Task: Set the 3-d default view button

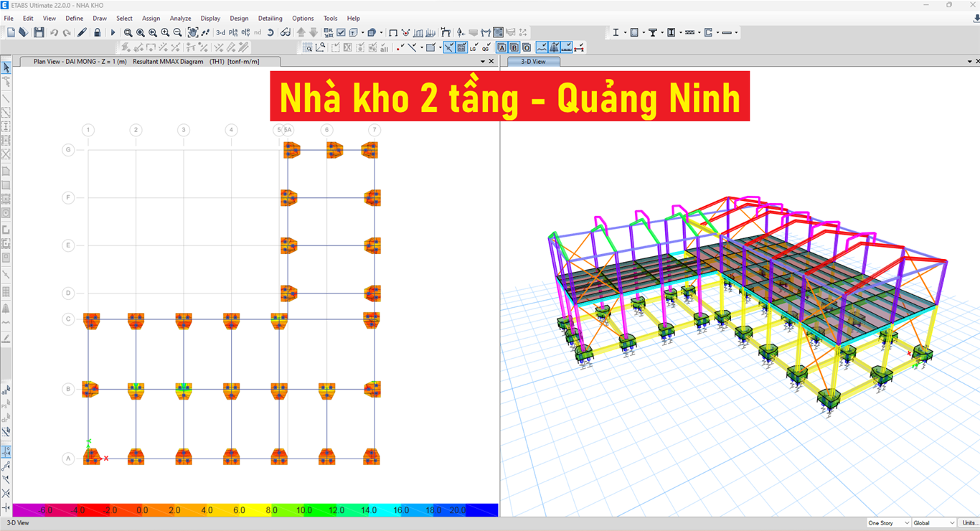Action: click(220, 32)
